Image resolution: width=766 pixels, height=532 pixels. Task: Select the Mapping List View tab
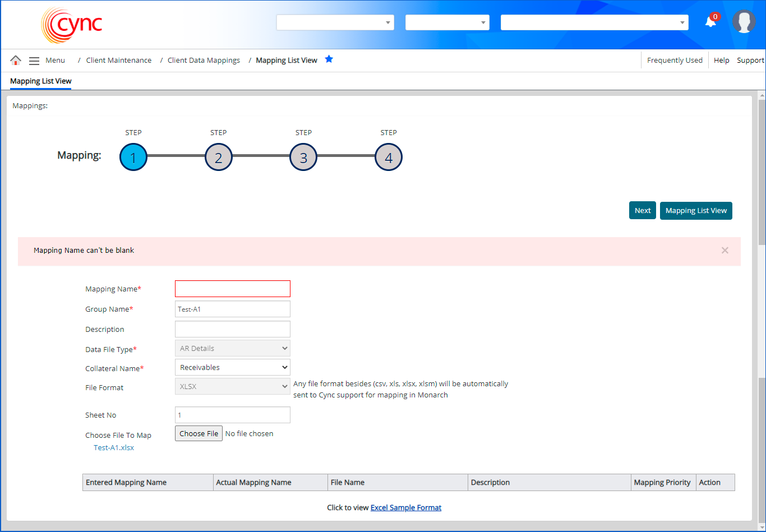[41, 81]
